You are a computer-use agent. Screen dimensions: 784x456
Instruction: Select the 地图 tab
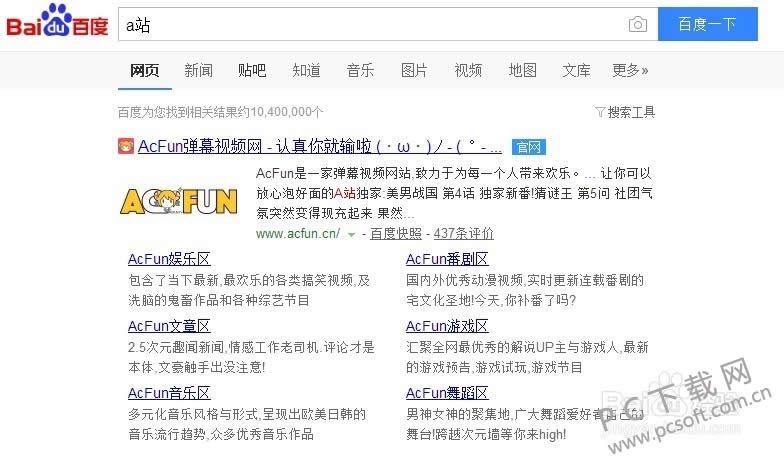tap(522, 70)
